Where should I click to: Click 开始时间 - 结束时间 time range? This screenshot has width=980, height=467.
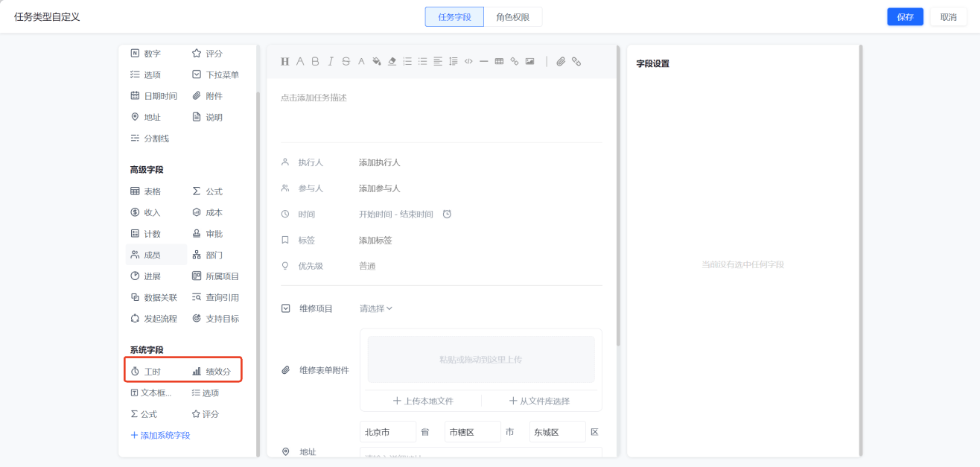396,215
